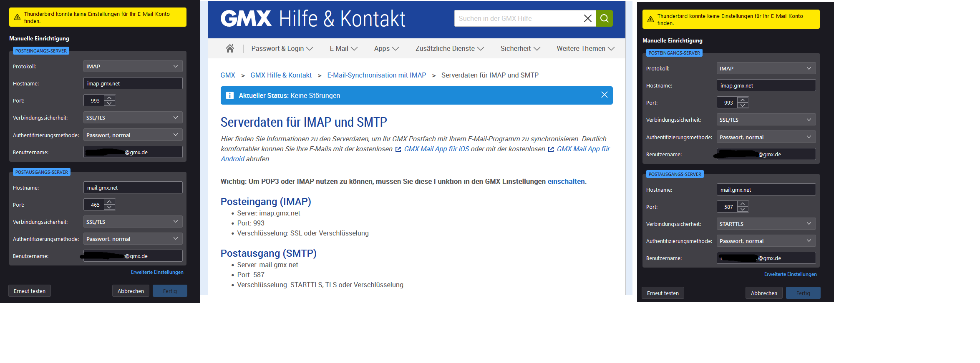Click mail.gmx.net hostname field in right dialog

click(766, 190)
